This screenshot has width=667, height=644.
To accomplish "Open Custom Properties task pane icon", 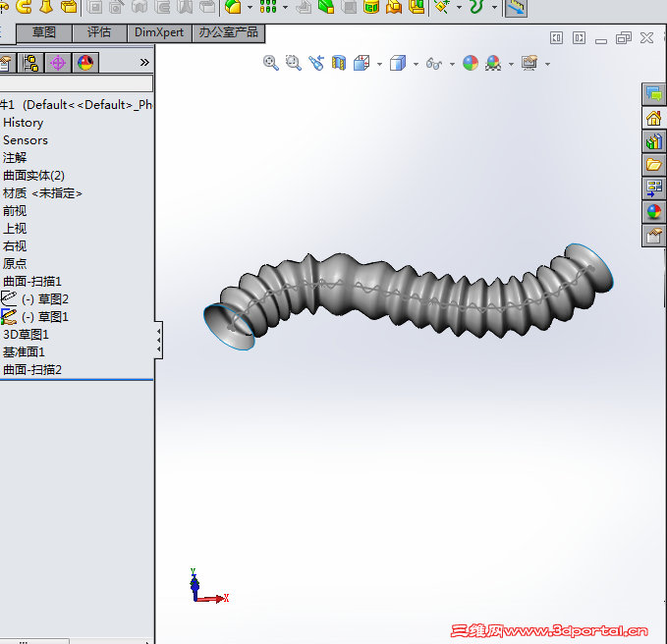I will point(654,236).
